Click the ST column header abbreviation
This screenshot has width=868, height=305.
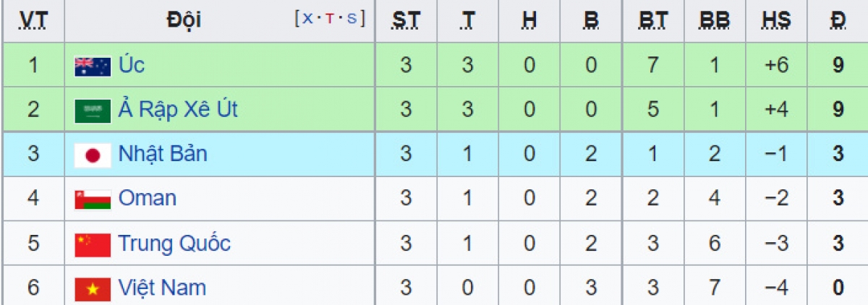click(405, 22)
